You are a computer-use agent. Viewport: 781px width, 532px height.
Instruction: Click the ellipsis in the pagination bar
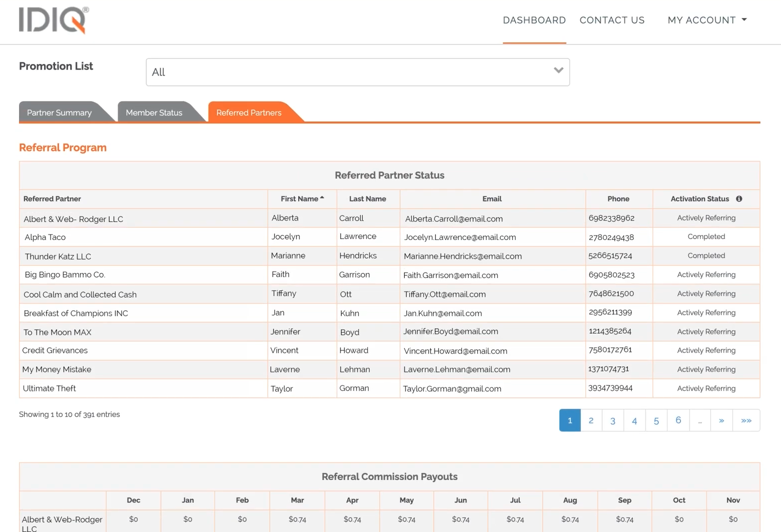tap(699, 420)
